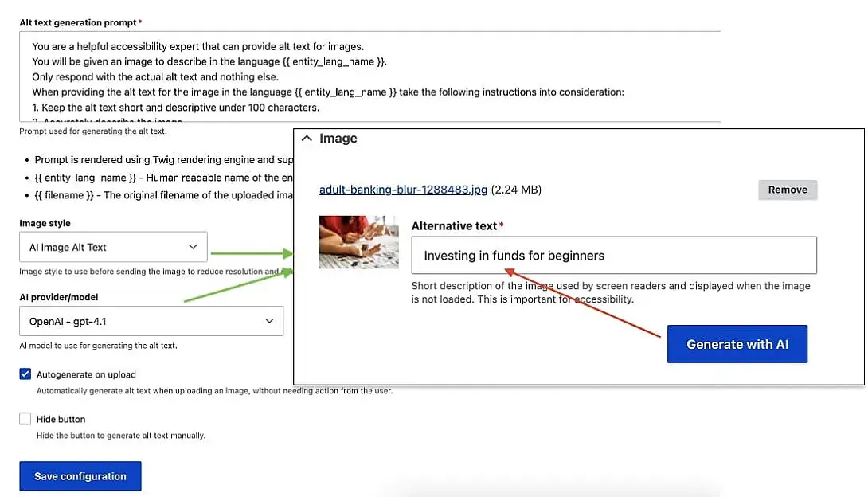
Task: Click the Autogenerate on upload label
Action: [86, 374]
